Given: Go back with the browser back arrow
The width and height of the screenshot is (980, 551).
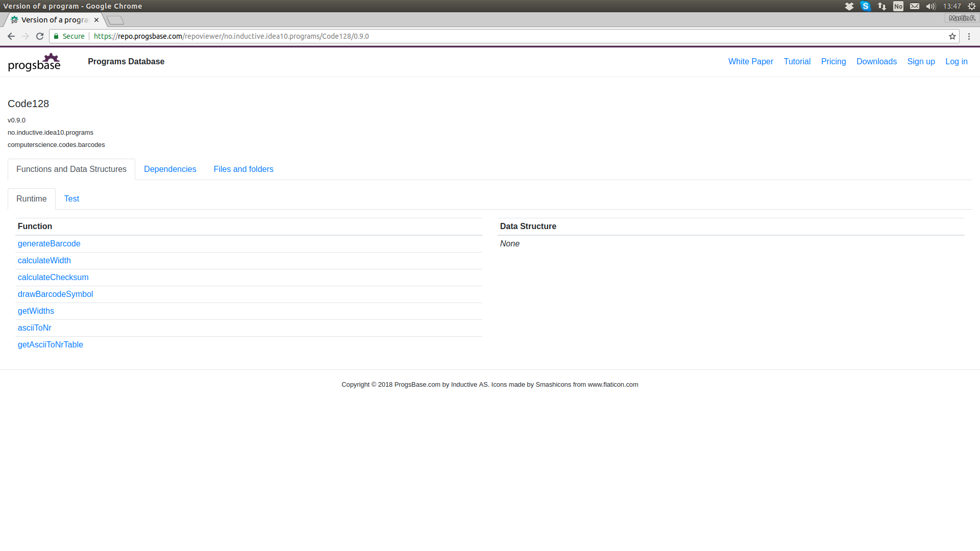Looking at the screenshot, I should tap(11, 36).
